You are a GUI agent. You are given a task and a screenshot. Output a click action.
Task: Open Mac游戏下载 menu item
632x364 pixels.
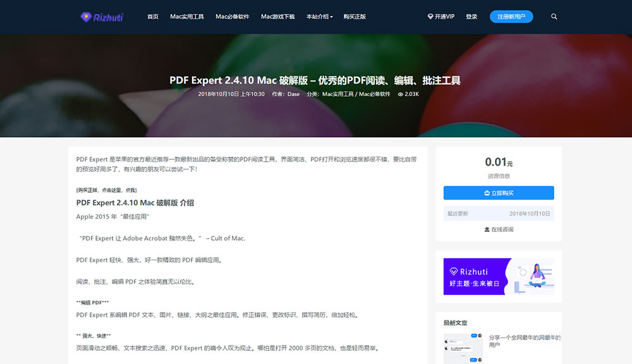(x=277, y=16)
